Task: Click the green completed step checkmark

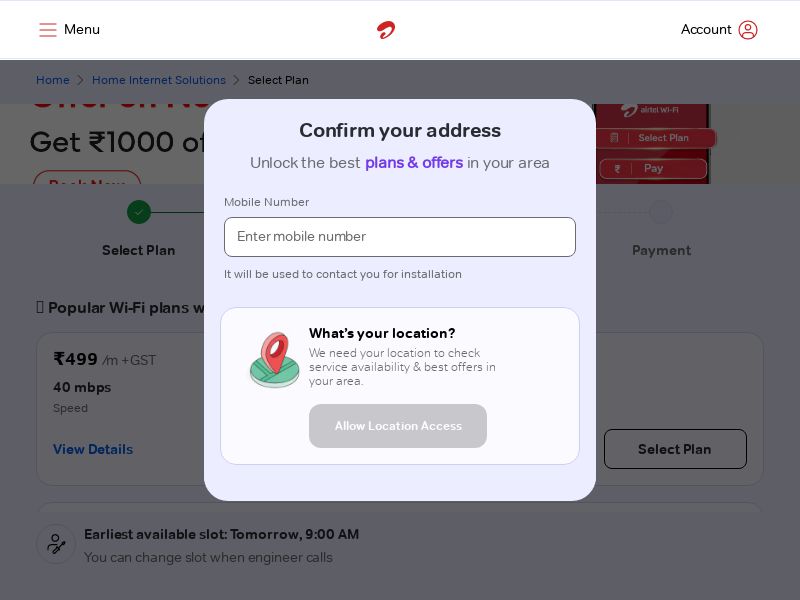Action: [x=139, y=212]
